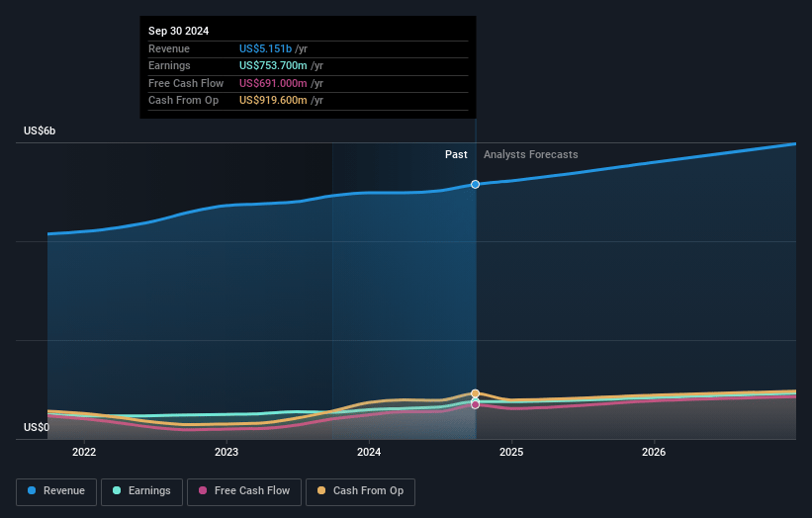Screen dimensions: 812x518
Task: Toggle the Free Cash Flow legend series
Action: tap(244, 491)
